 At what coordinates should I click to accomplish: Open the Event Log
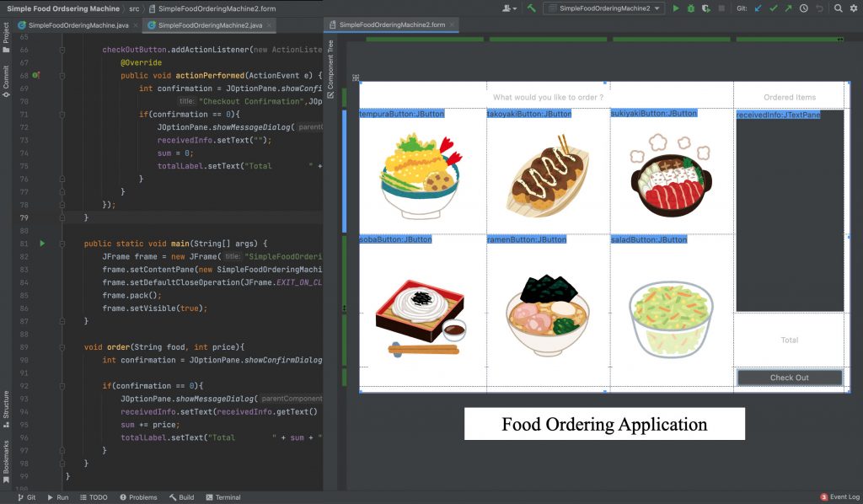840,497
